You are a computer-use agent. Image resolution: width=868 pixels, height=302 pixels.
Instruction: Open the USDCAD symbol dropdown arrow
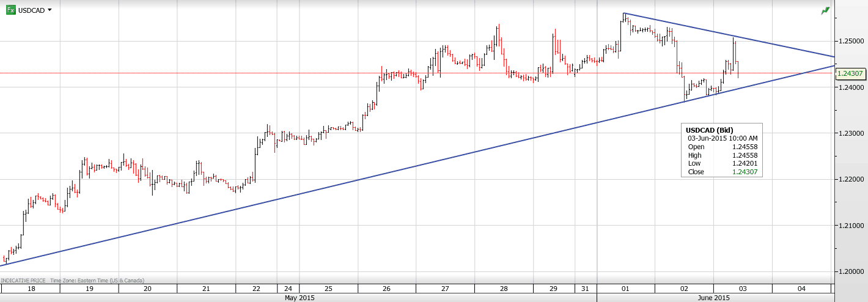pyautogui.click(x=50, y=10)
